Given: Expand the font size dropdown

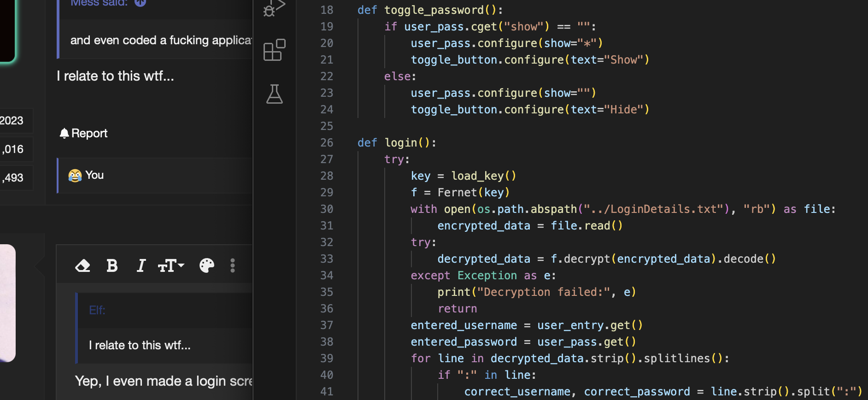Looking at the screenshot, I should [171, 265].
